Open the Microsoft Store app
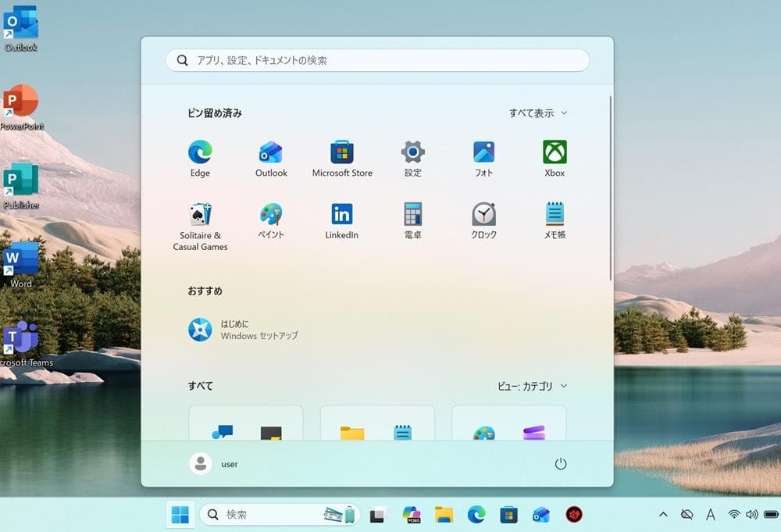The height and width of the screenshot is (532, 781). tap(341, 154)
